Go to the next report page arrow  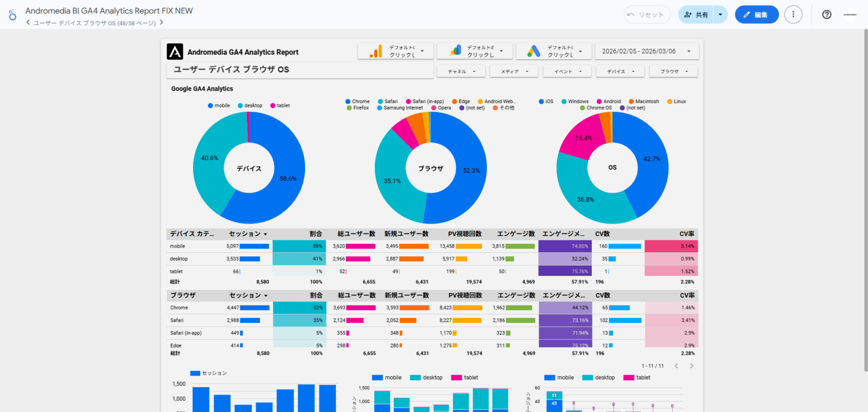click(161, 23)
